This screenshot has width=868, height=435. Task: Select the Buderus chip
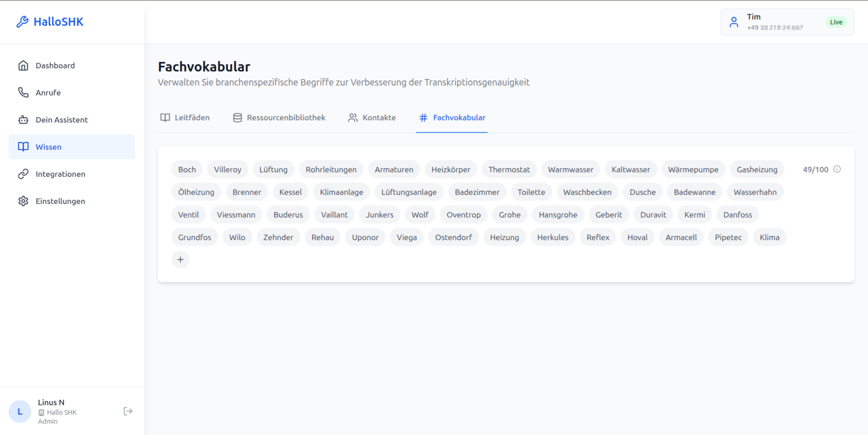coord(288,215)
